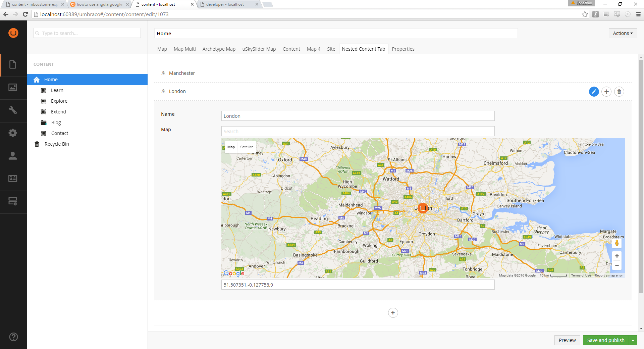The image size is (644, 349).
Task: Zoom in on the map
Action: (x=617, y=256)
